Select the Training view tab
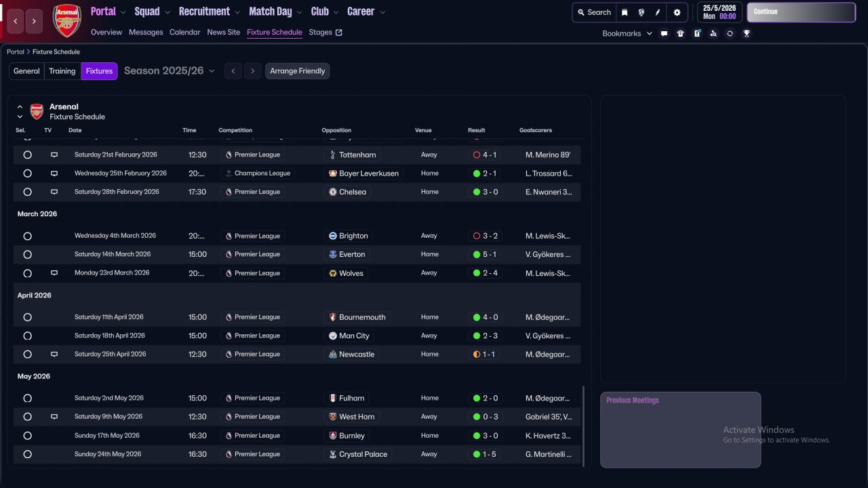 [62, 71]
